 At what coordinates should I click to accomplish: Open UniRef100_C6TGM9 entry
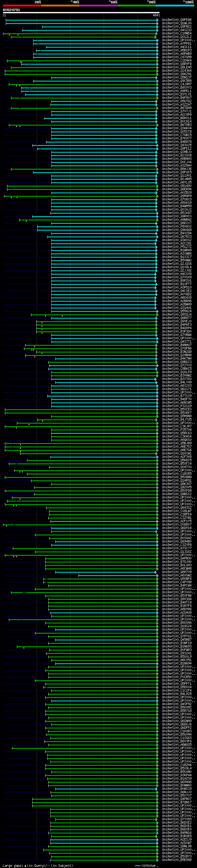[176, 57]
